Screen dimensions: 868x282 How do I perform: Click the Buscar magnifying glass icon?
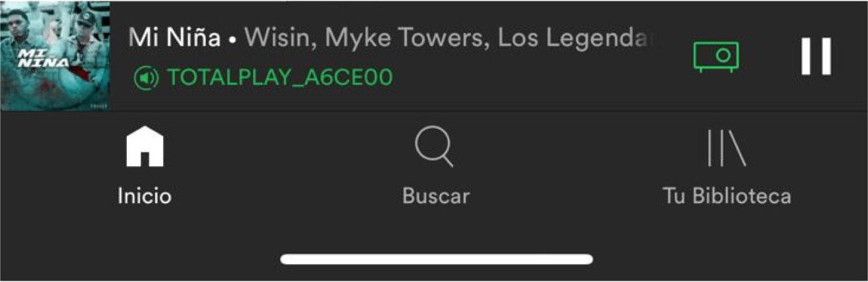pyautogui.click(x=434, y=147)
